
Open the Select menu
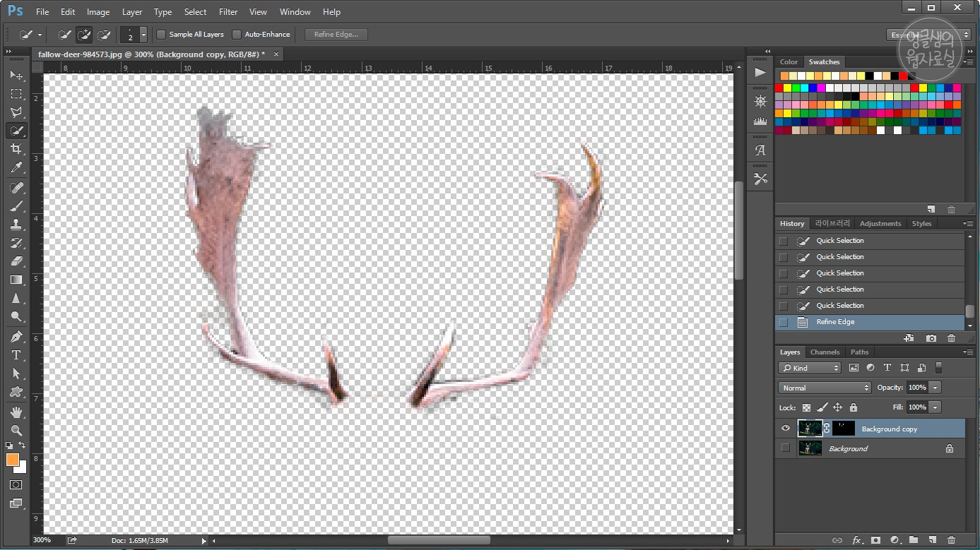click(x=195, y=12)
